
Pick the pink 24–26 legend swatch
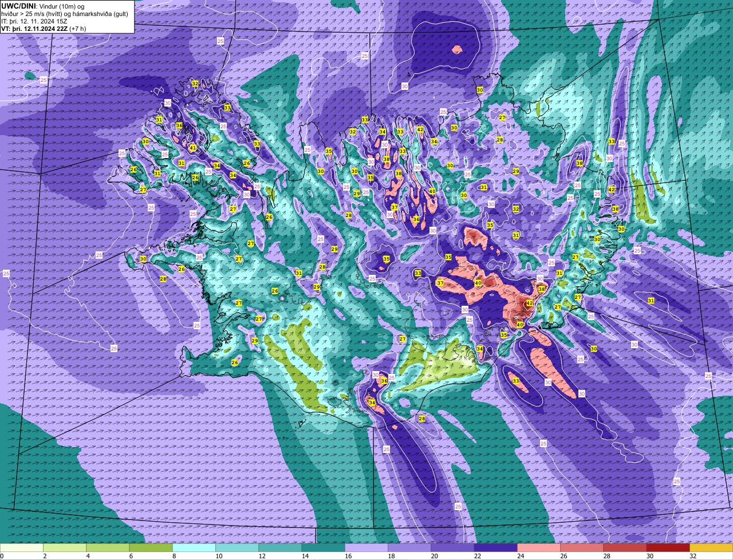click(539, 548)
